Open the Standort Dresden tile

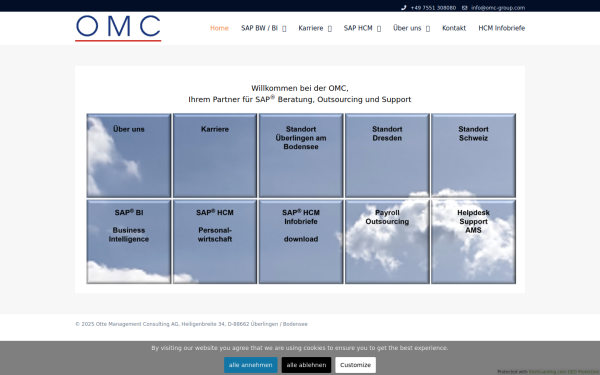tap(387, 156)
